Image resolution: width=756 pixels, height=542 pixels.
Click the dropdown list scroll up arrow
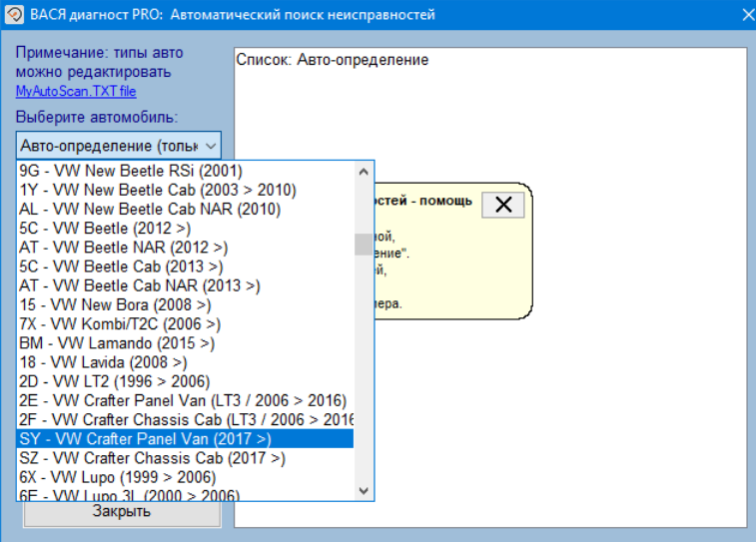[364, 172]
